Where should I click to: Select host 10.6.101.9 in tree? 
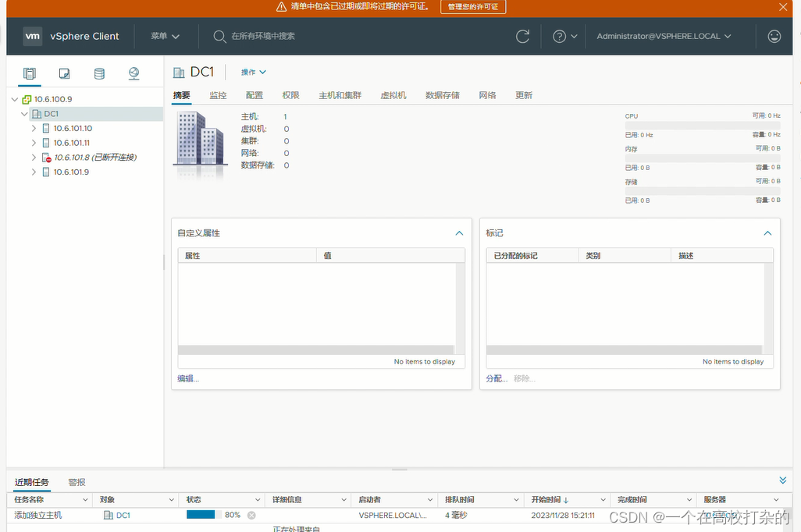coord(72,172)
